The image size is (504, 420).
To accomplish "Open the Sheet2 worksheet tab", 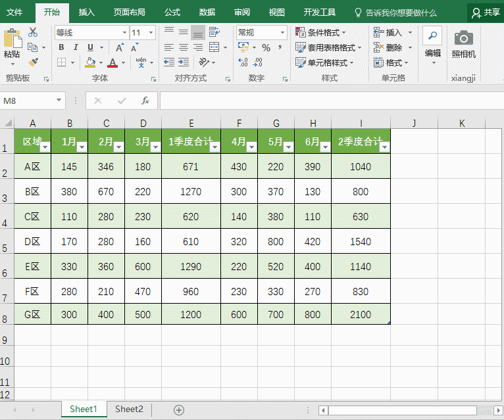I will [x=129, y=409].
